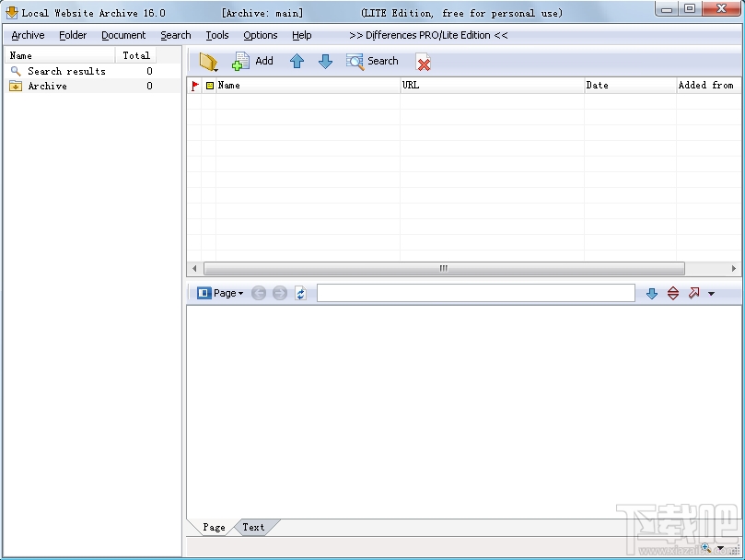Click the scrollbar right arrow
This screenshot has width=745, height=560.
(734, 269)
